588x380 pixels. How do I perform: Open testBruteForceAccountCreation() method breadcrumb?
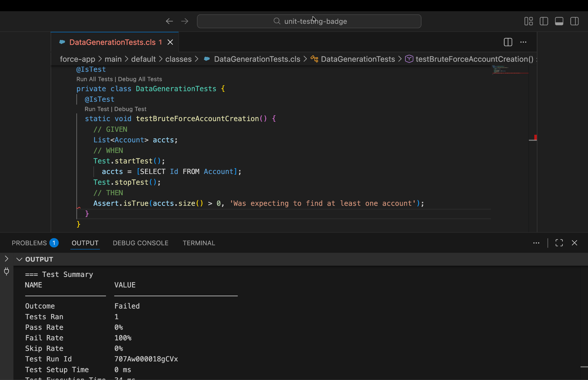click(x=469, y=59)
